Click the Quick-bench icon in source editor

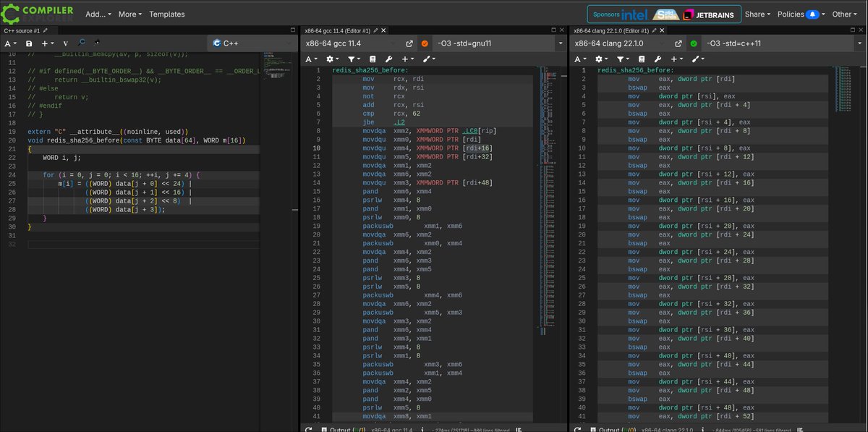(x=98, y=43)
